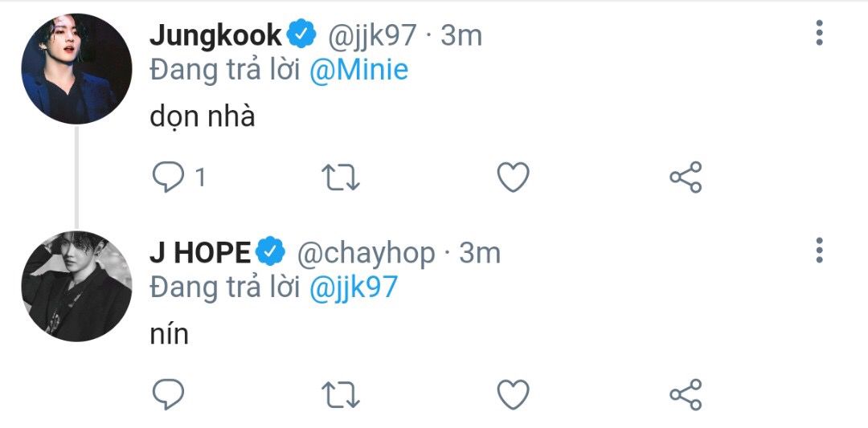Open more options for Jungkook's tweet
Image resolution: width=868 pixels, height=428 pixels.
pyautogui.click(x=819, y=33)
